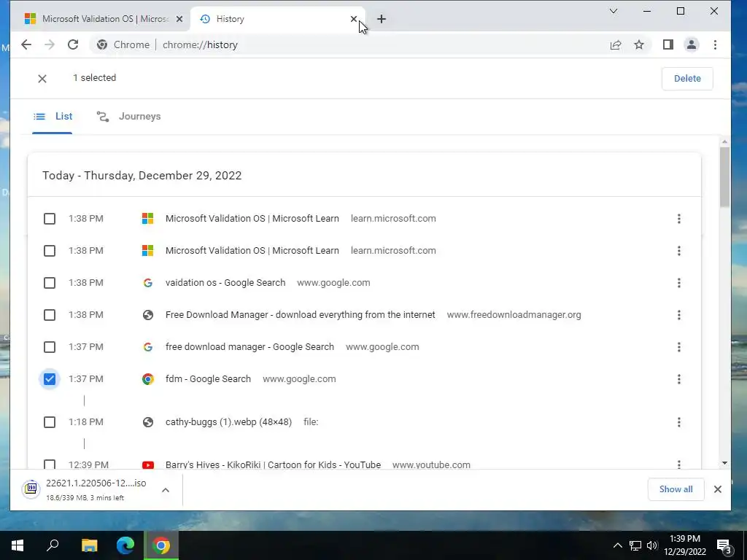Open File Explorer from the taskbar
Image resolution: width=747 pixels, height=560 pixels.
[89, 545]
